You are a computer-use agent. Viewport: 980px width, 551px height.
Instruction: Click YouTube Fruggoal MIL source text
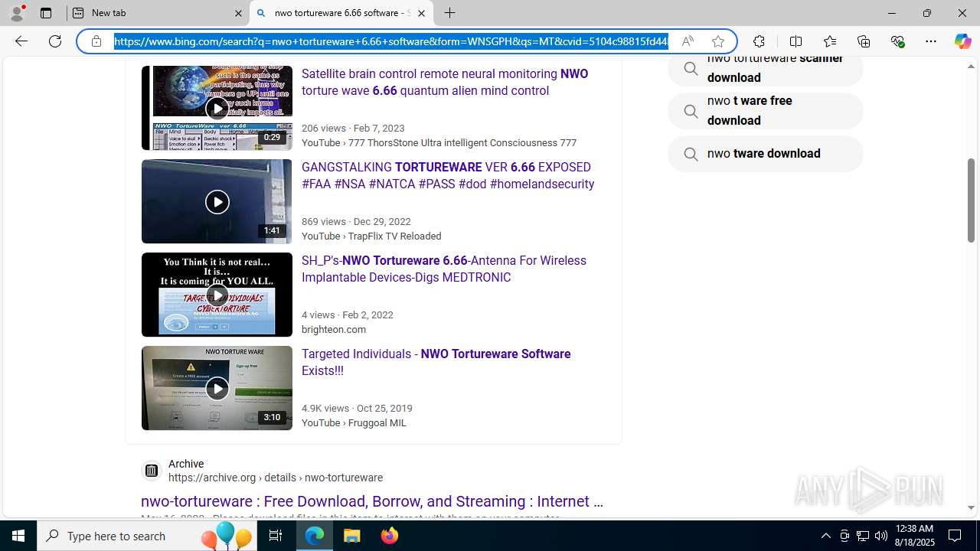tap(354, 423)
